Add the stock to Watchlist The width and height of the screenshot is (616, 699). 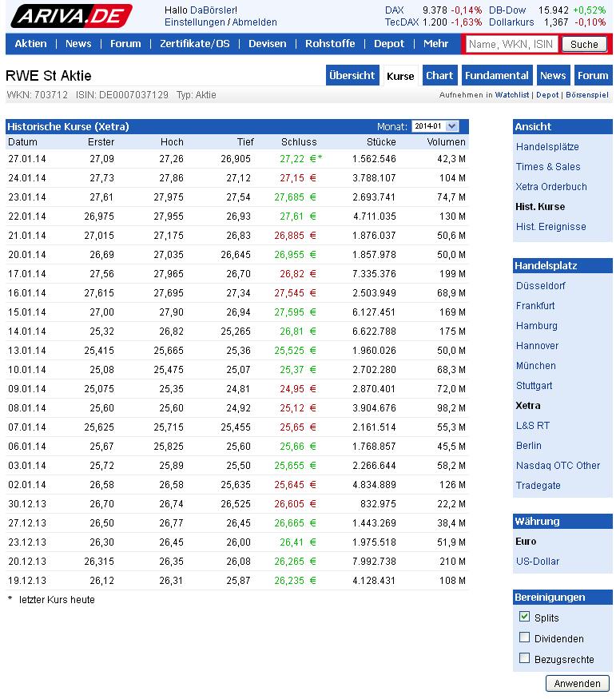(x=512, y=95)
